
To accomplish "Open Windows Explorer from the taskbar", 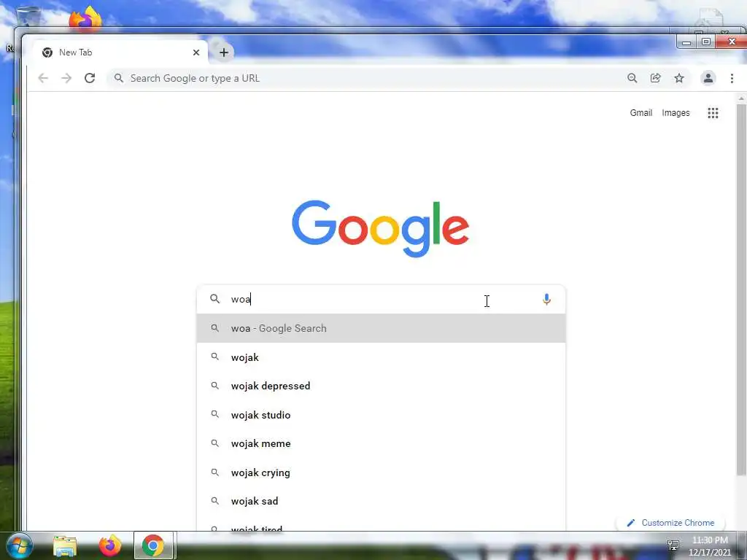I will [x=64, y=545].
